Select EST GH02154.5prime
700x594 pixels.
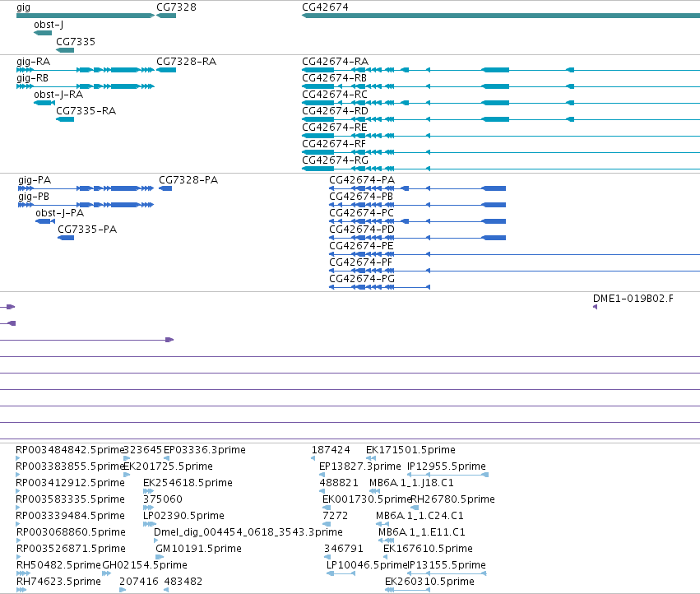(145, 565)
